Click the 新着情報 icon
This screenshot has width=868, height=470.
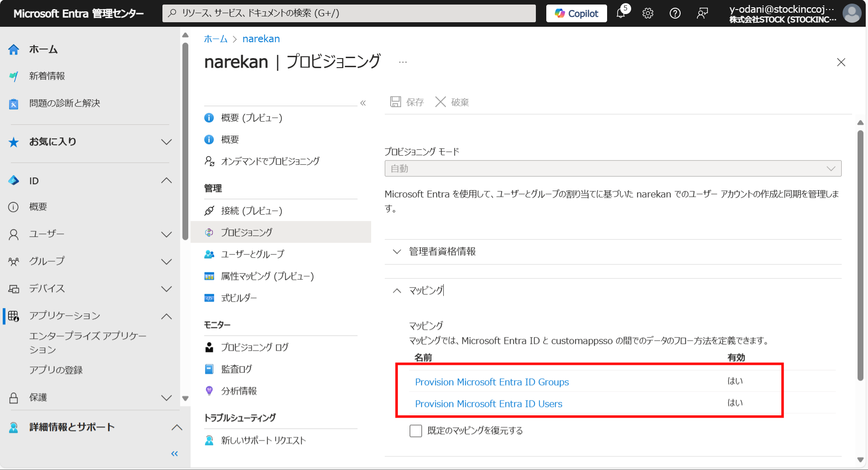pos(14,76)
